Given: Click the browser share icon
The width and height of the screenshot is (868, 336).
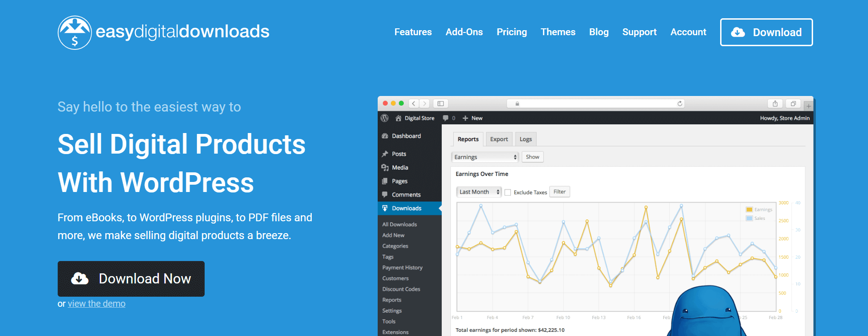Looking at the screenshot, I should point(775,104).
